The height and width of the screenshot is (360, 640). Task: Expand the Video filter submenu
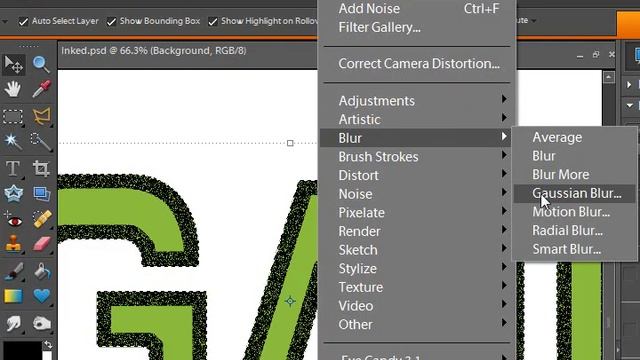tap(417, 306)
